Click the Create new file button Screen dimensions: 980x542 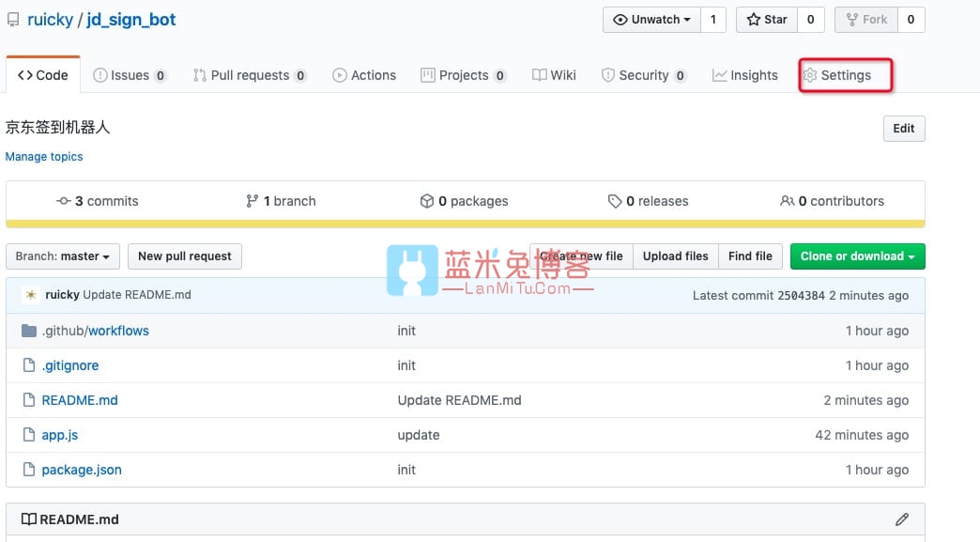click(581, 256)
